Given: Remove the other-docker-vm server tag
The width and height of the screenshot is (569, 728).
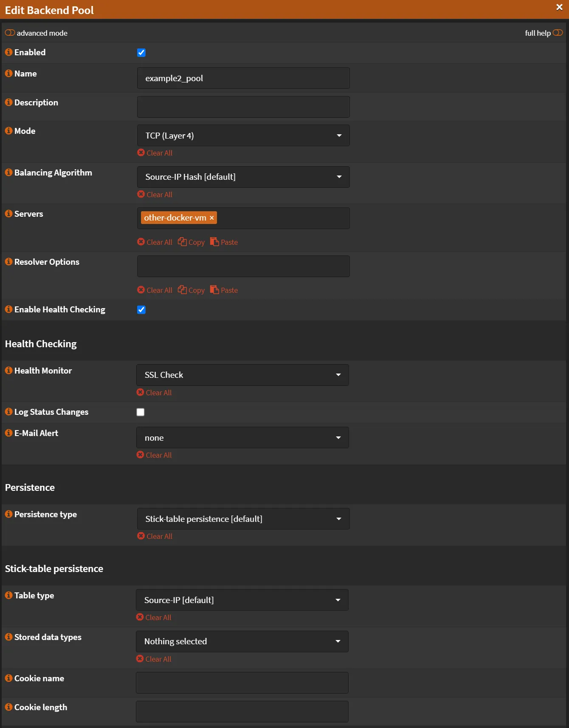Looking at the screenshot, I should [x=212, y=218].
